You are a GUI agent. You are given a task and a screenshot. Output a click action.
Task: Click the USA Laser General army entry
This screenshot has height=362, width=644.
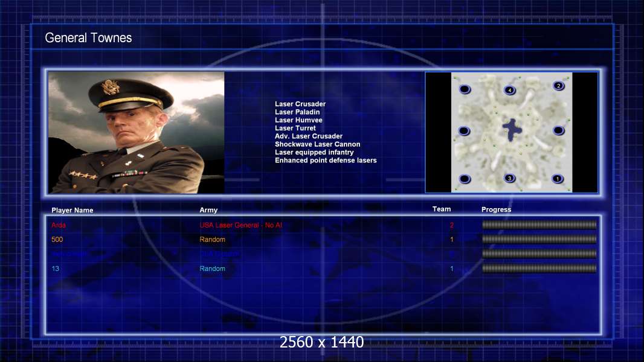[241, 225]
